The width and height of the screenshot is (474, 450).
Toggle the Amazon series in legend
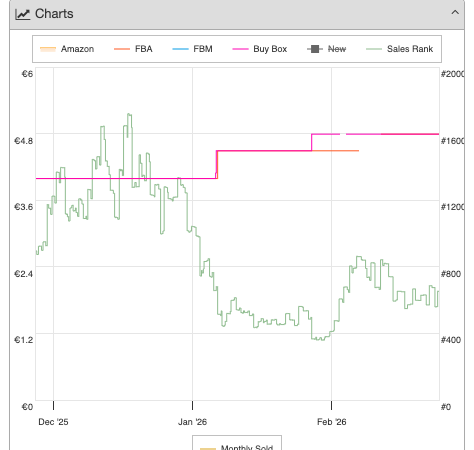[67, 49]
